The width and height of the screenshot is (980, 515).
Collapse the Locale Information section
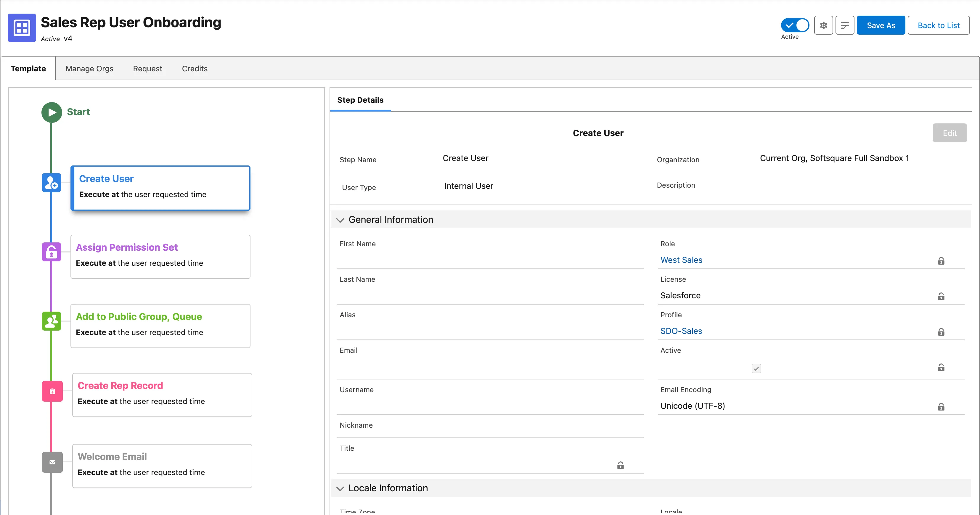click(340, 488)
